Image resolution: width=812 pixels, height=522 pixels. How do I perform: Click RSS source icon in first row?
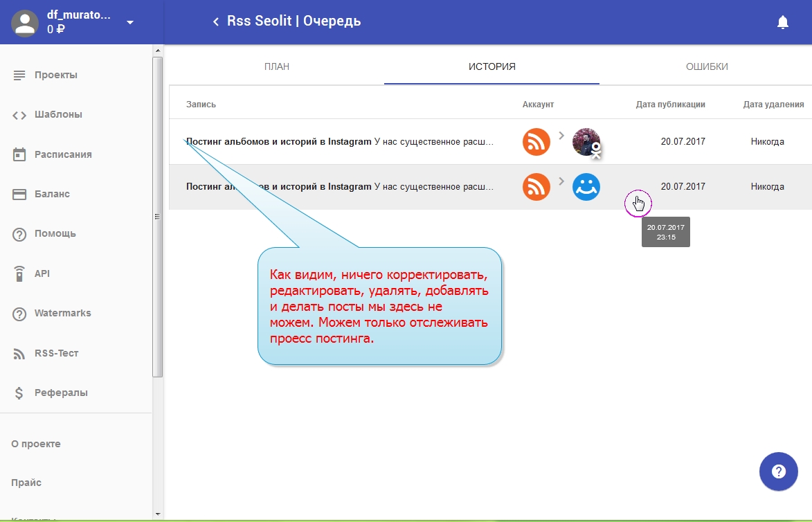pos(536,142)
